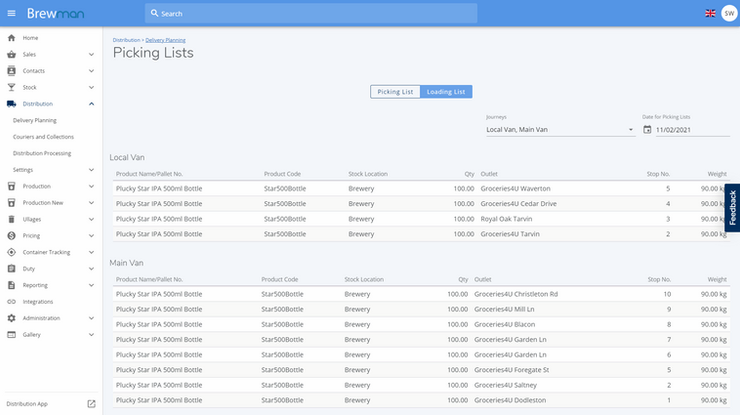Open Delivery Planning in sidebar

34,120
